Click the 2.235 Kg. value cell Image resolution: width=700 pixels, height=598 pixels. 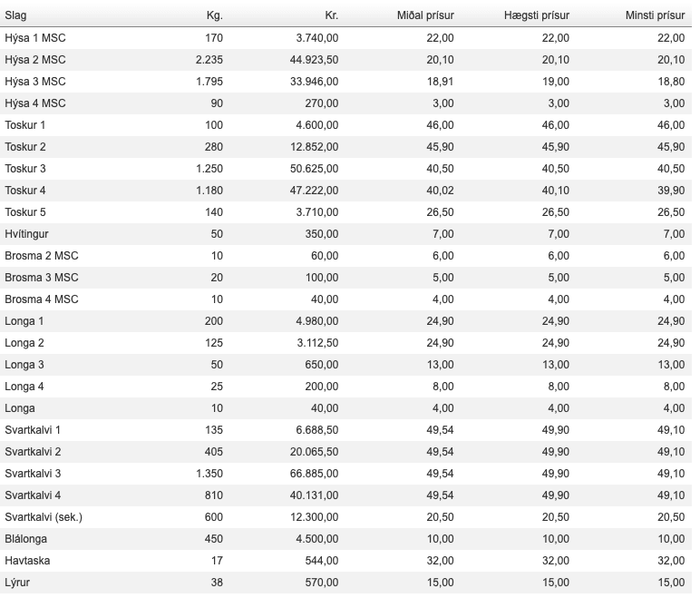(209, 60)
